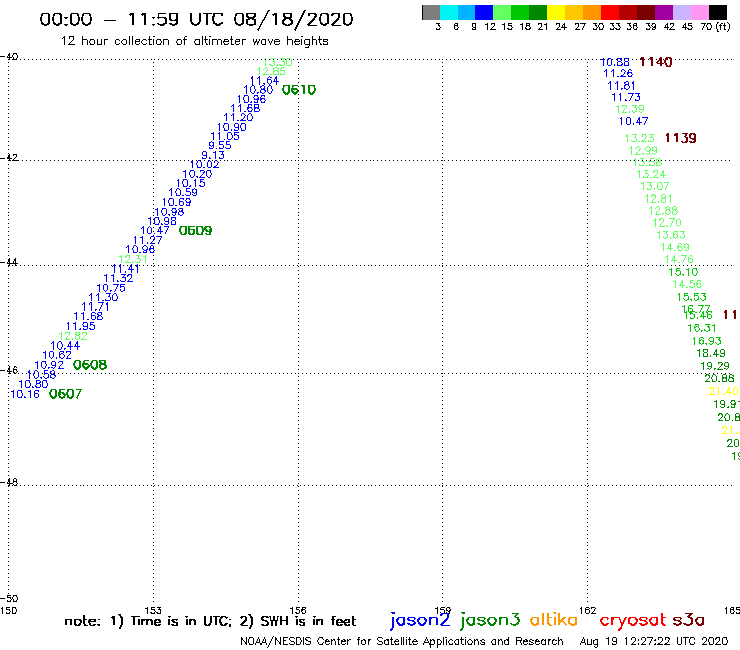This screenshot has width=740, height=650.
Task: Click the 10.69 wave height value
Action: tap(177, 202)
